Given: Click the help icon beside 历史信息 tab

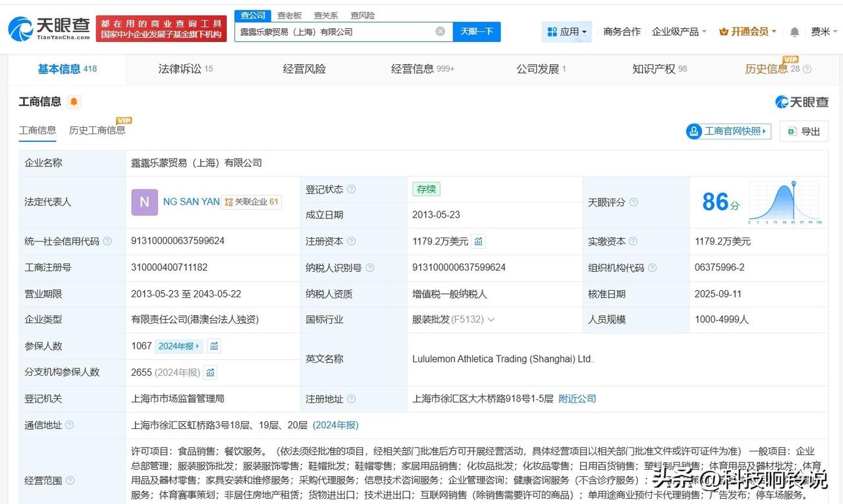Looking at the screenshot, I should click(x=807, y=69).
